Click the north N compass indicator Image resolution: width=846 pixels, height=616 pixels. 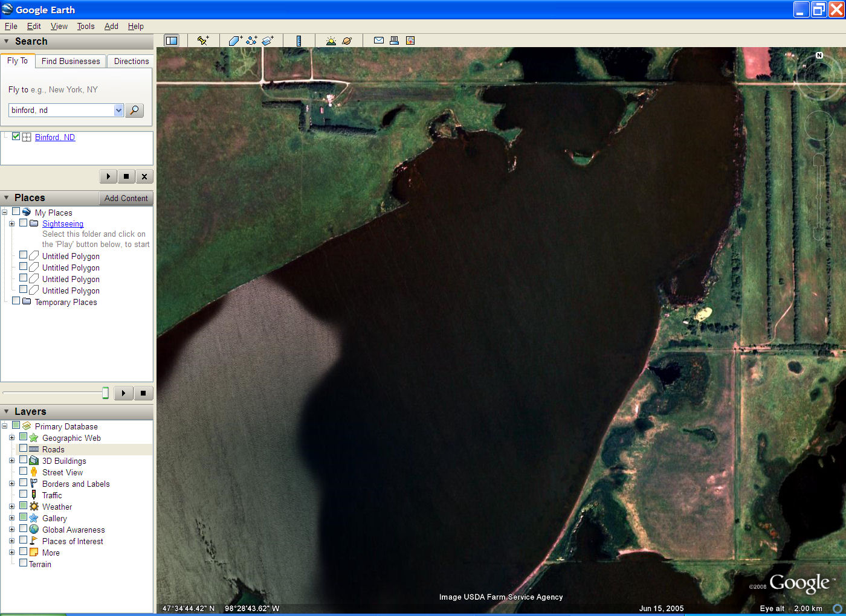tap(819, 55)
